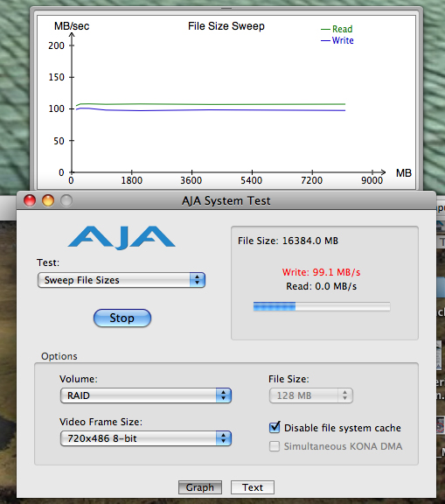This screenshot has width=445, height=504.
Task: Toggle Disable file system cache checkbox
Action: click(275, 428)
